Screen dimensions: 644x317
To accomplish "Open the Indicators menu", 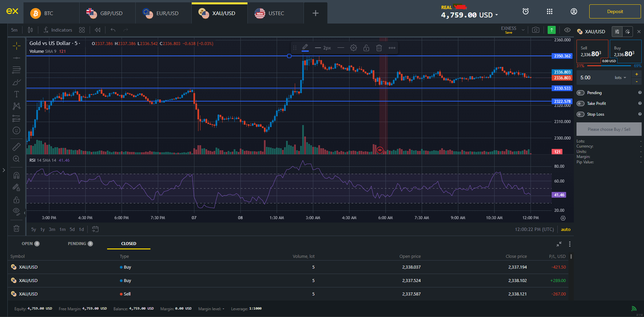I will (58, 30).
